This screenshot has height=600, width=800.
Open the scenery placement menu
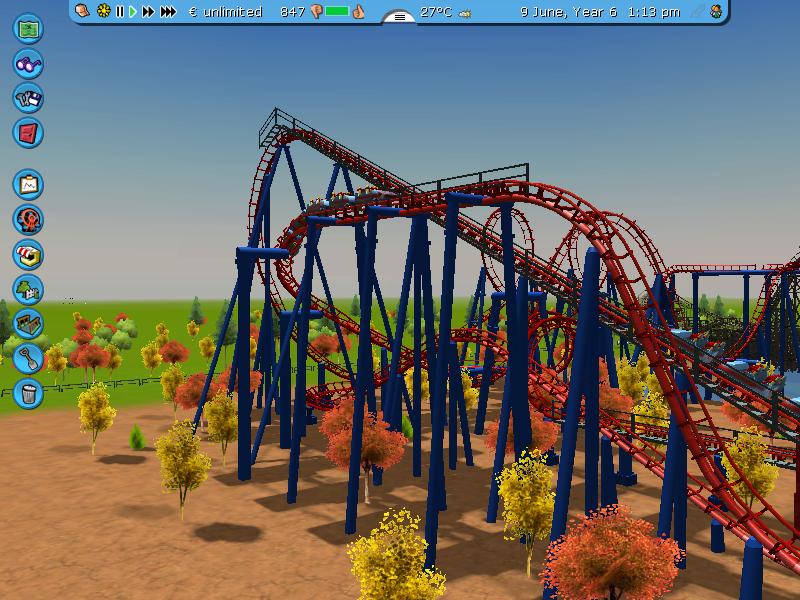click(x=28, y=289)
